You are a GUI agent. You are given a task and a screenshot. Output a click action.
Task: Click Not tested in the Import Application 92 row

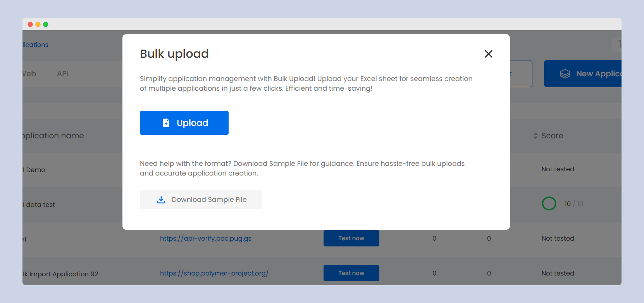(x=558, y=273)
